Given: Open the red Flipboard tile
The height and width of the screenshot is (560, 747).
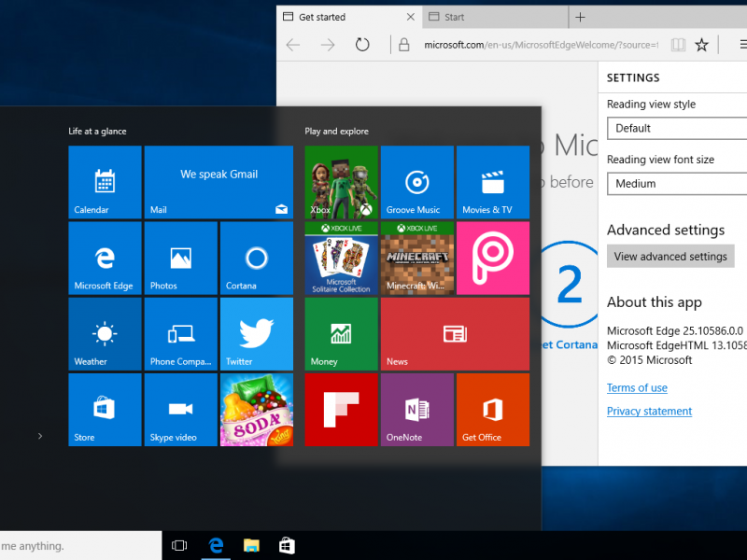Looking at the screenshot, I should pyautogui.click(x=341, y=410).
